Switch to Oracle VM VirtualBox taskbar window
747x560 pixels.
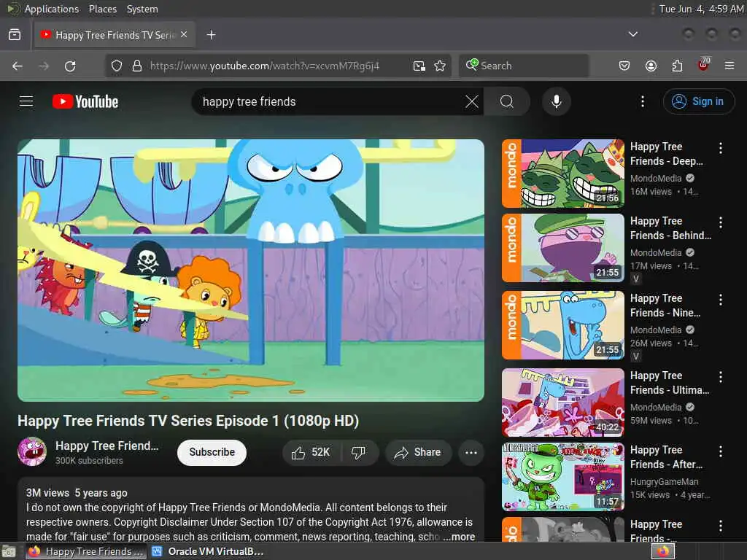point(208,551)
